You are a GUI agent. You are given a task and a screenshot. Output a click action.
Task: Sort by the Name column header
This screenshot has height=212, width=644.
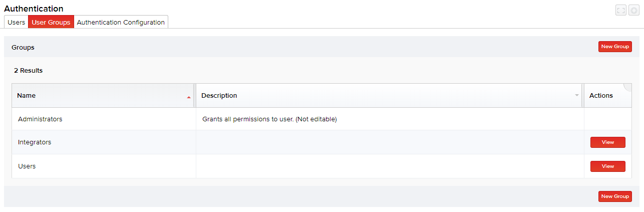point(27,96)
